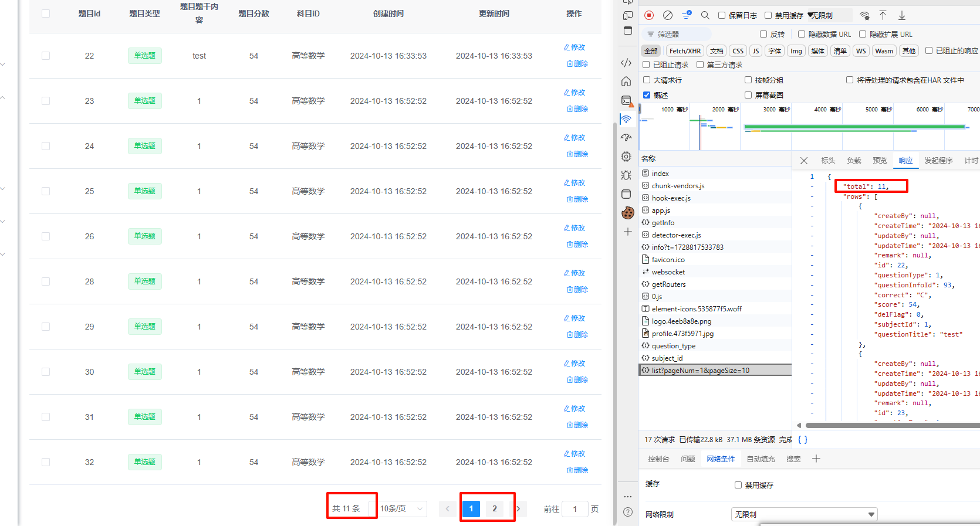
Task: Select list?pageNum=1&pageSize=10 request
Action: [x=715, y=371]
